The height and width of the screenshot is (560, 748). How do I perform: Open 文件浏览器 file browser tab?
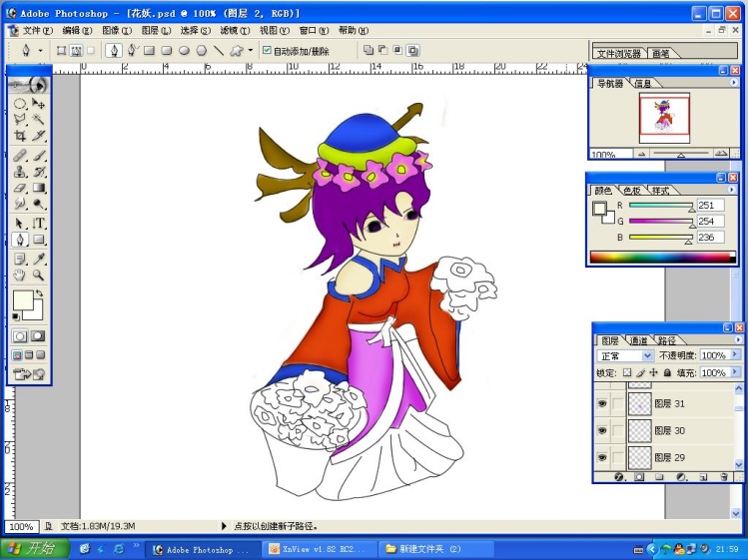619,54
